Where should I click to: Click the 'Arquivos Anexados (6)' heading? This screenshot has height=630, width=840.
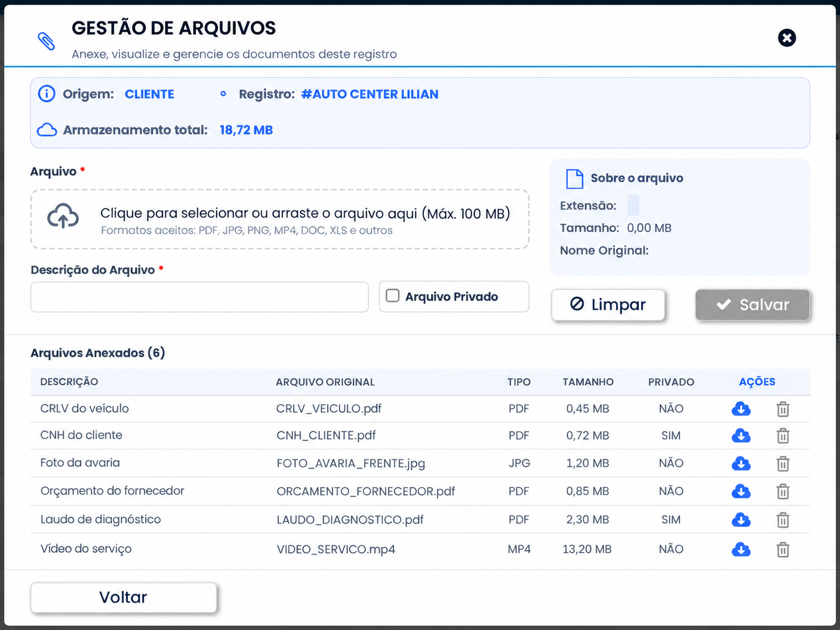coord(97,353)
